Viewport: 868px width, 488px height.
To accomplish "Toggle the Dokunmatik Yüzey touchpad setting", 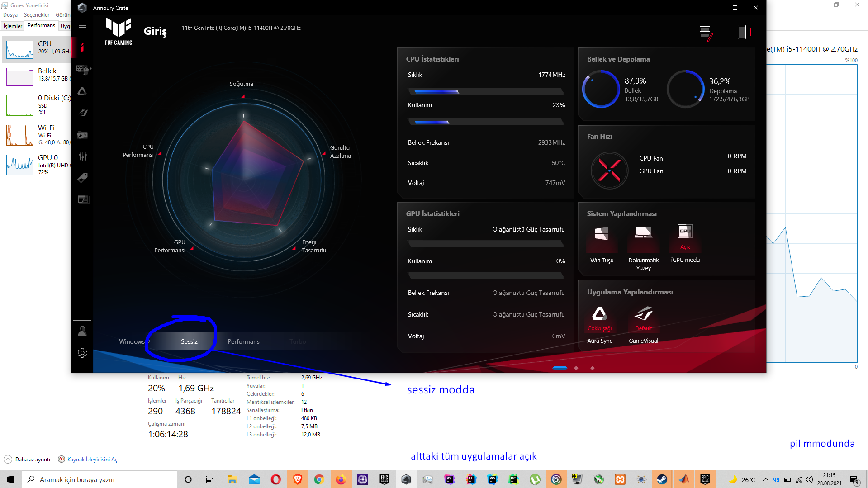I will point(643,247).
